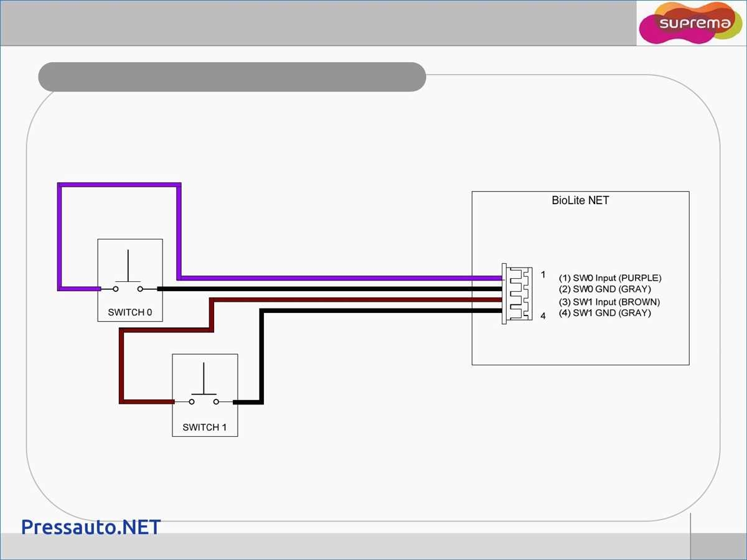Open the Pressauto.NET link
The height and width of the screenshot is (560, 747).
pyautogui.click(x=91, y=527)
